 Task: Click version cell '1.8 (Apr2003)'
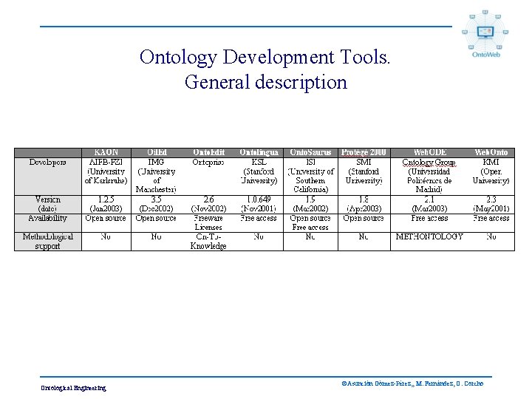(x=364, y=204)
